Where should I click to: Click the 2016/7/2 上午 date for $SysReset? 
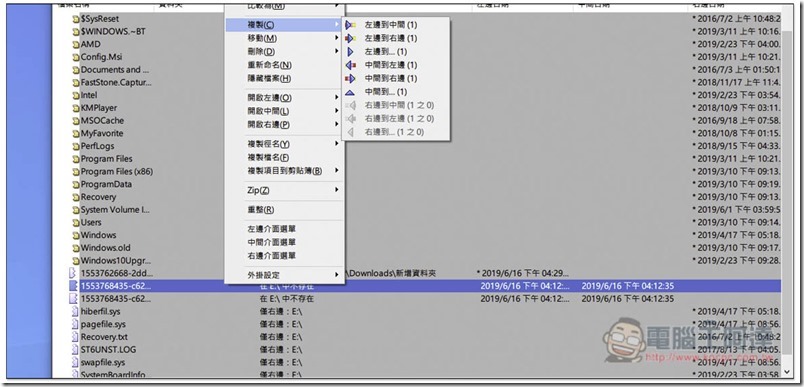coord(736,19)
